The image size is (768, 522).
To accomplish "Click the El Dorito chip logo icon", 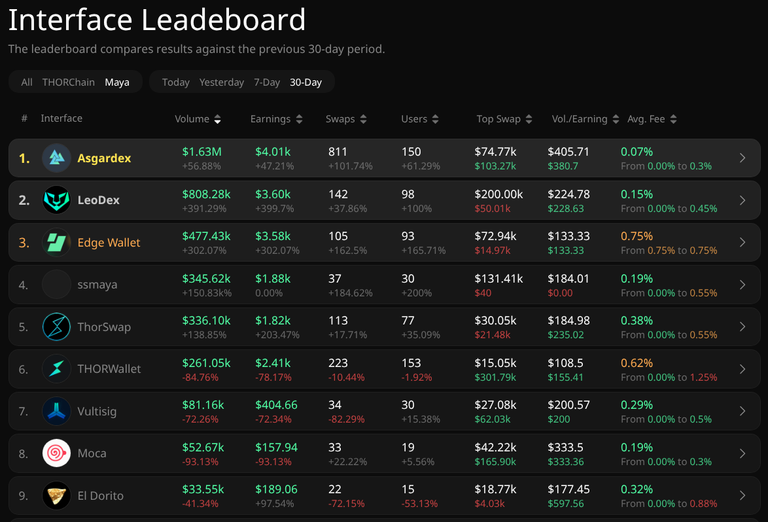I will coord(56,496).
